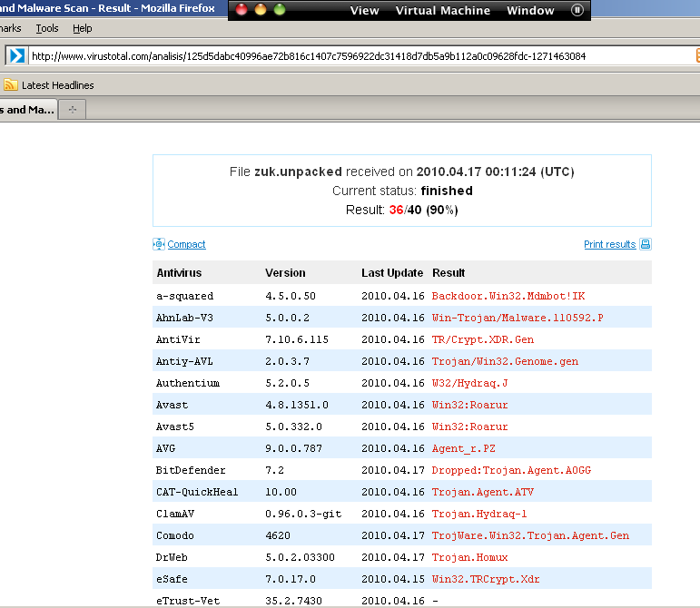Click the 'finished' status text
This screenshot has height=608, width=700.
[447, 191]
